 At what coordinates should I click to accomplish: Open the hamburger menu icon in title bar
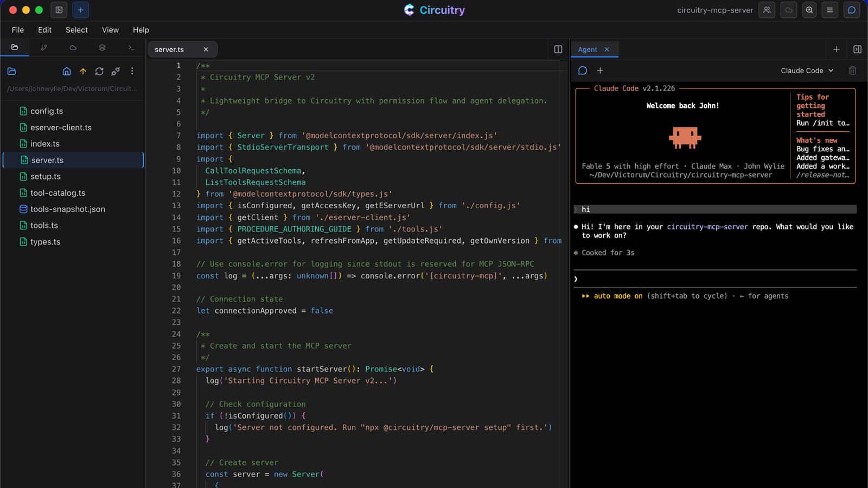coord(829,10)
